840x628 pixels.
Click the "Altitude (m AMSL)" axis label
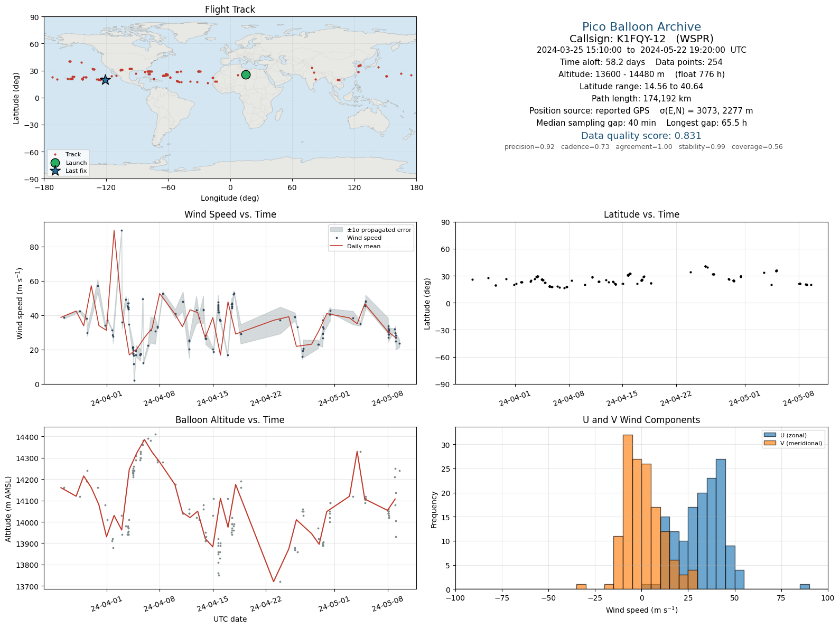pyautogui.click(x=8, y=509)
